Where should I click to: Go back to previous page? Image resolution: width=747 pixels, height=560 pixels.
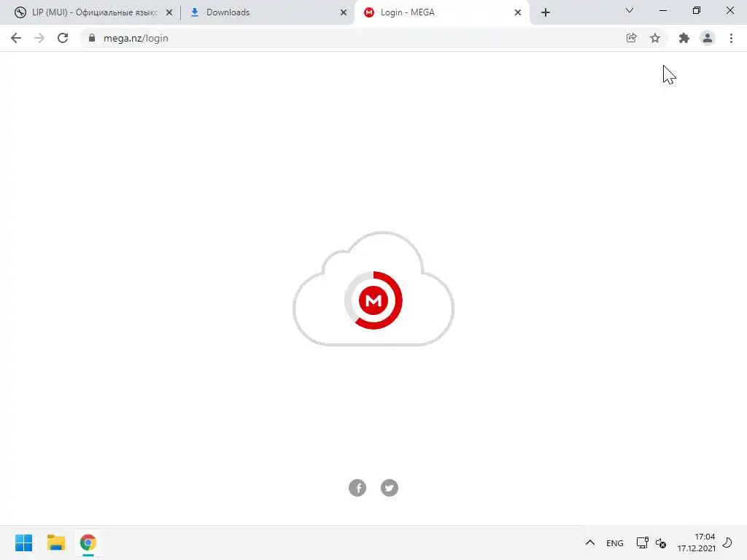(16, 38)
